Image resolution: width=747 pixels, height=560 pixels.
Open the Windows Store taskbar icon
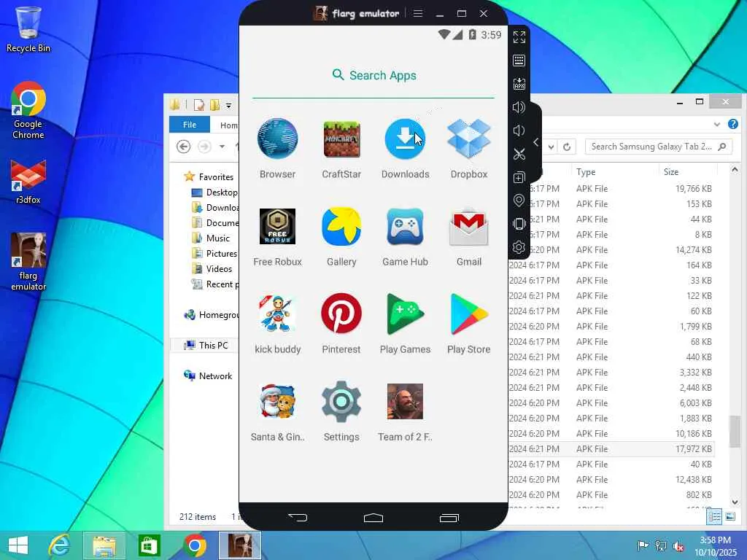coord(149,545)
